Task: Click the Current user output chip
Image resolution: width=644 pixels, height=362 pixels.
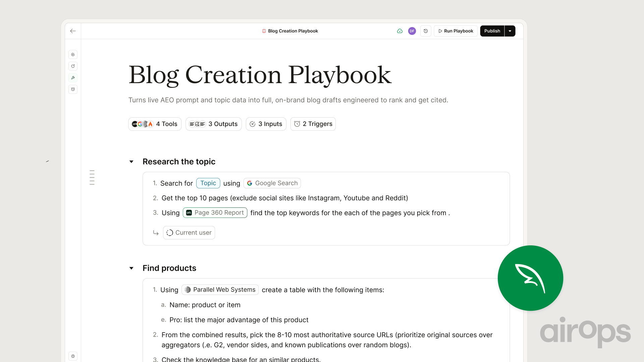Action: [x=189, y=233]
